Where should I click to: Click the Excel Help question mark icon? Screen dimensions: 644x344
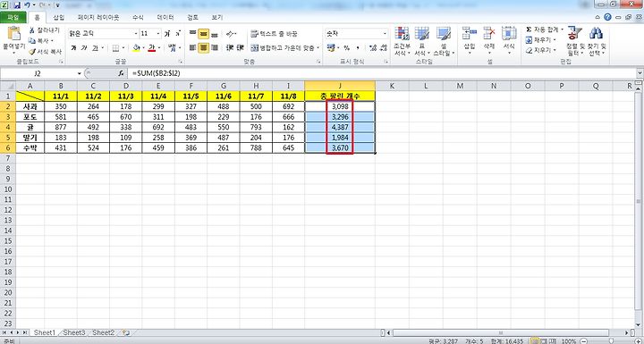(x=607, y=17)
